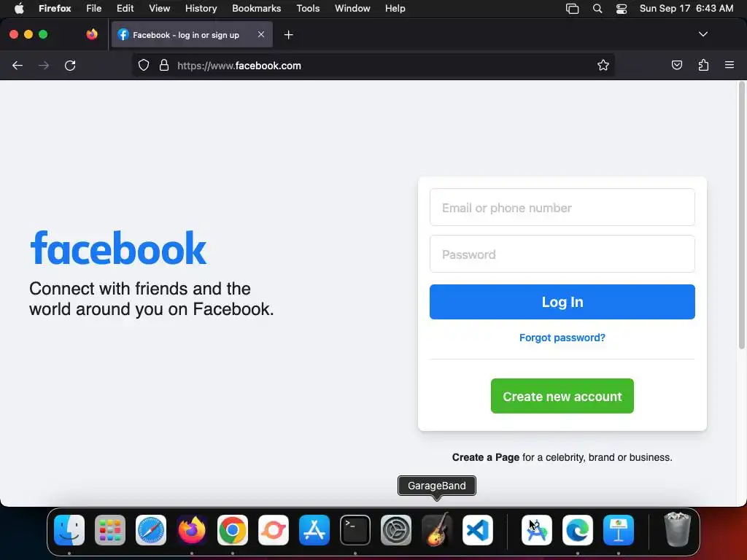Open tracking protection shield icon
The height and width of the screenshot is (560, 747).
click(x=144, y=65)
